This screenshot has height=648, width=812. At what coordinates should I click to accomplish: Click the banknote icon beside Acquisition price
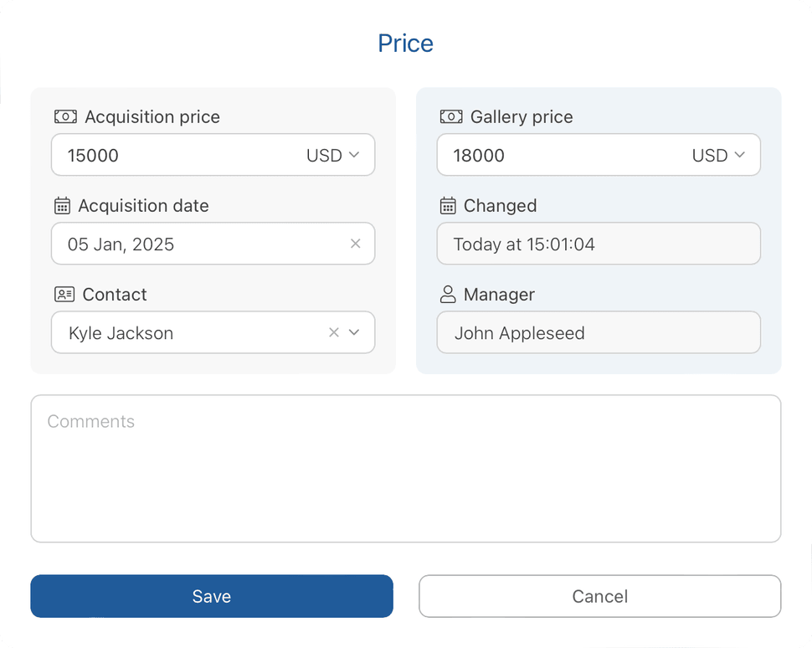point(65,116)
